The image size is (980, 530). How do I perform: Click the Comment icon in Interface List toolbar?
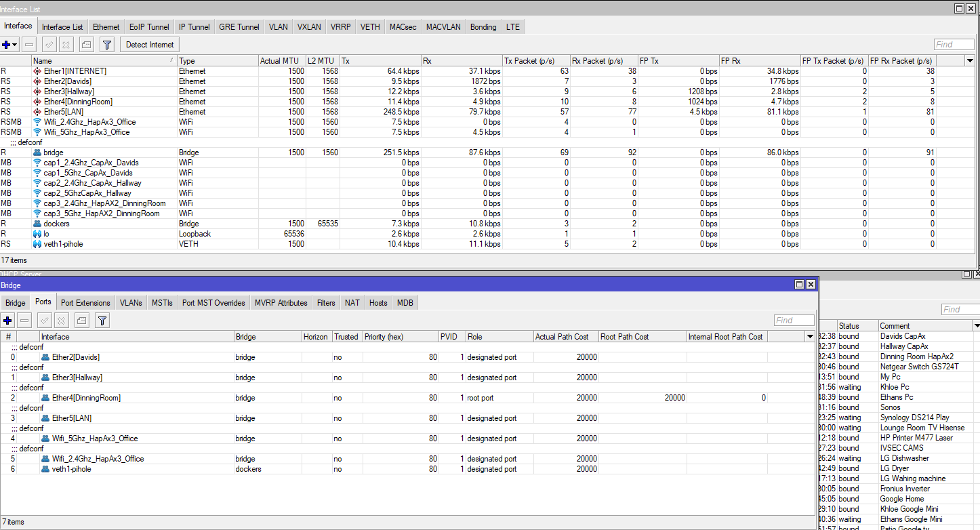(x=86, y=45)
